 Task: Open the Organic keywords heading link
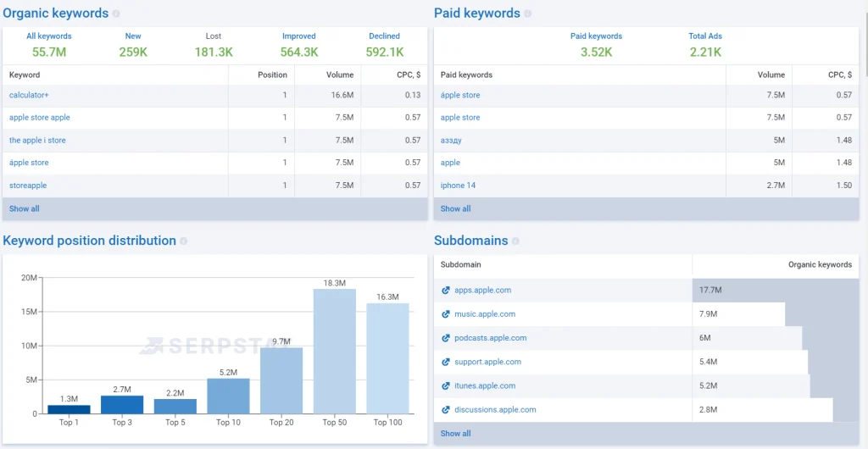(x=55, y=14)
